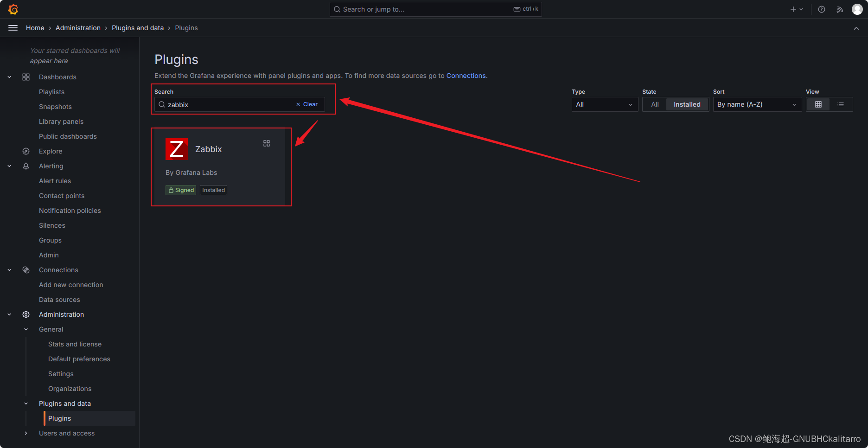Open Add new connection in sidebar
The width and height of the screenshot is (868, 448).
tap(71, 285)
